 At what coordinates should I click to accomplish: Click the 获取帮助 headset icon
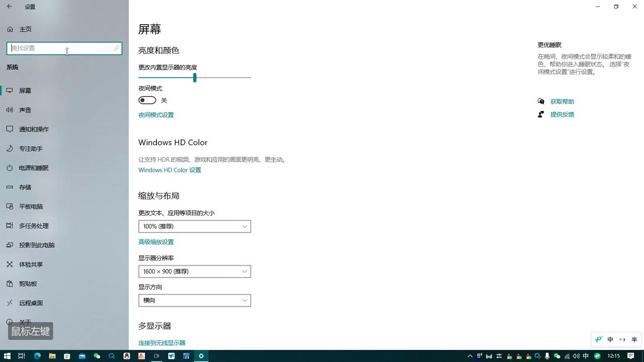click(541, 101)
